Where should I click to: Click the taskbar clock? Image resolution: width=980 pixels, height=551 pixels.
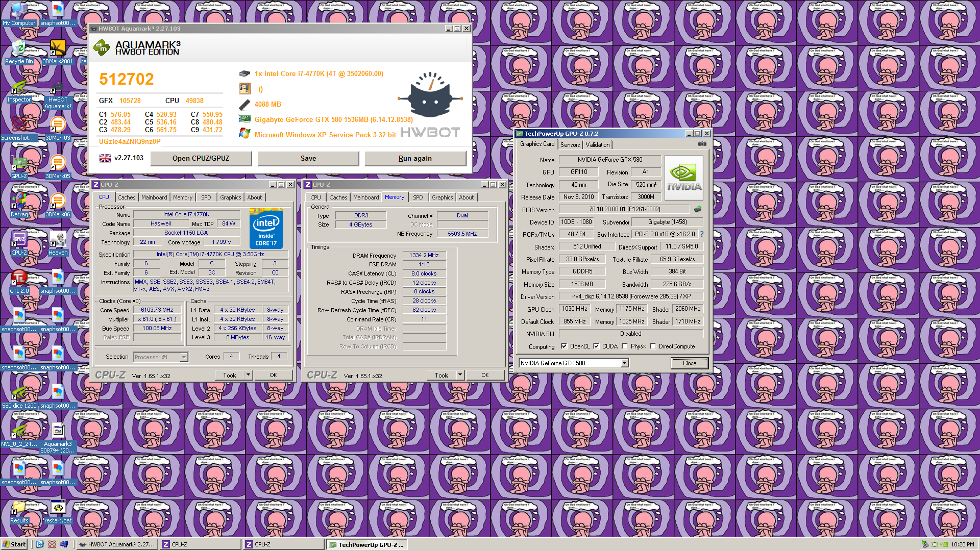(963, 544)
